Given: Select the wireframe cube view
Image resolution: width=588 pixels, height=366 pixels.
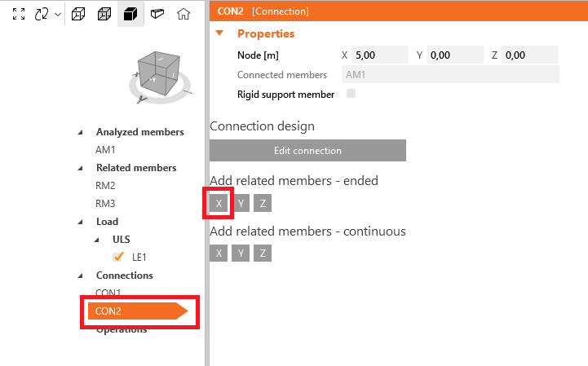Looking at the screenshot, I should (x=78, y=14).
